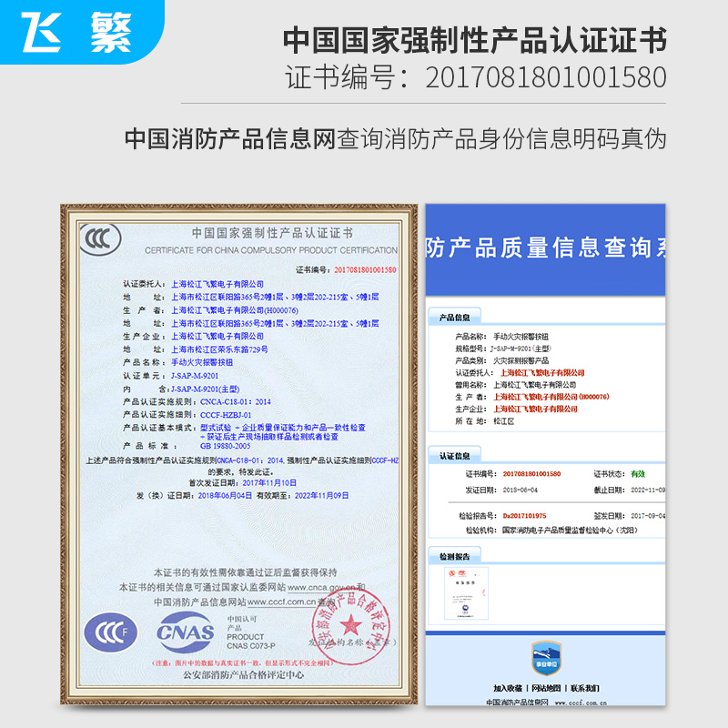Open the red 认证委托人 company link in the query page
The height and width of the screenshot is (728, 728).
point(542,373)
